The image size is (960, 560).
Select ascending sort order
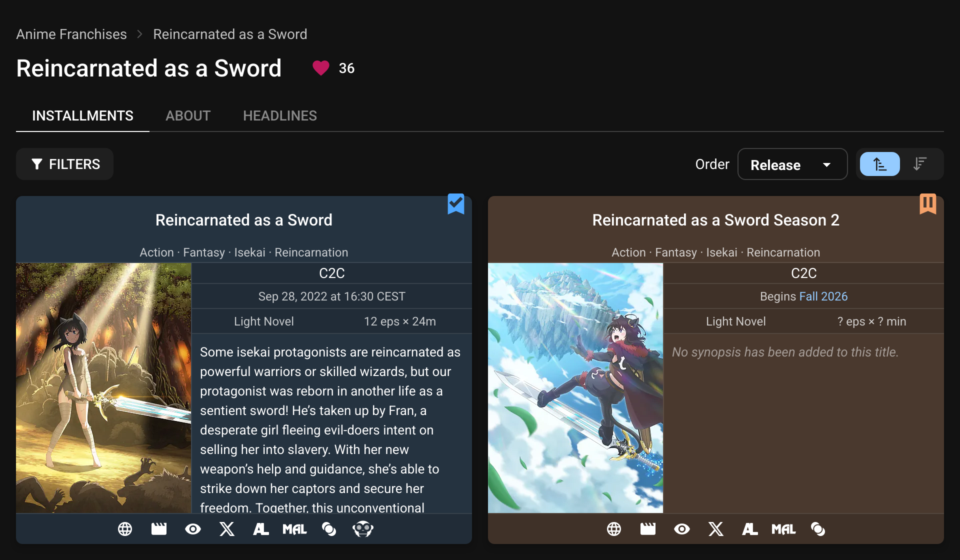880,164
